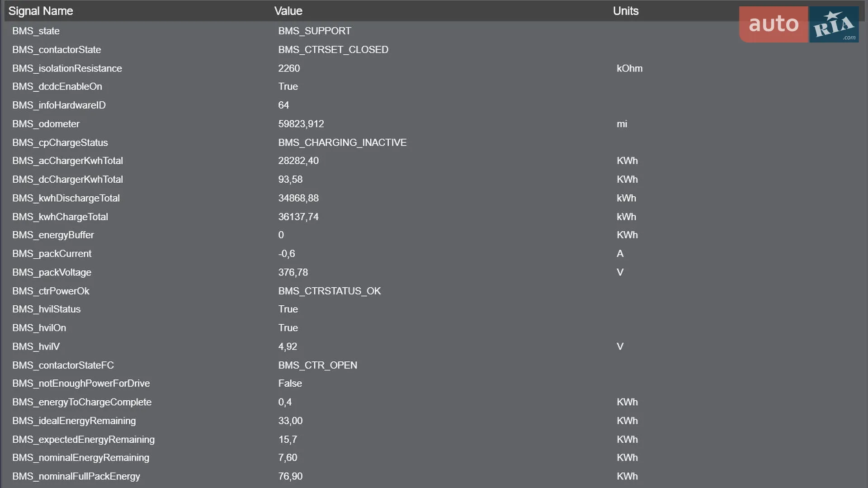
Task: Click the auto RIA logo watermark
Action: [799, 24]
